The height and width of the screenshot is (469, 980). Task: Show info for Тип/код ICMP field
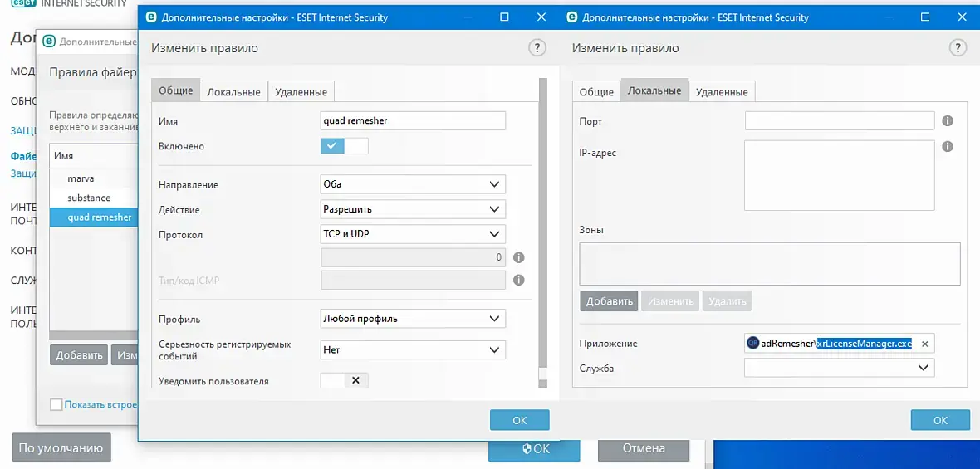click(x=518, y=280)
